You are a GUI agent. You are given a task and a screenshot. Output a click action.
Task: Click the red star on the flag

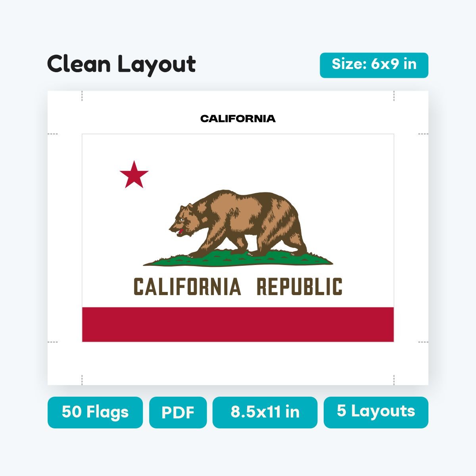tap(134, 175)
